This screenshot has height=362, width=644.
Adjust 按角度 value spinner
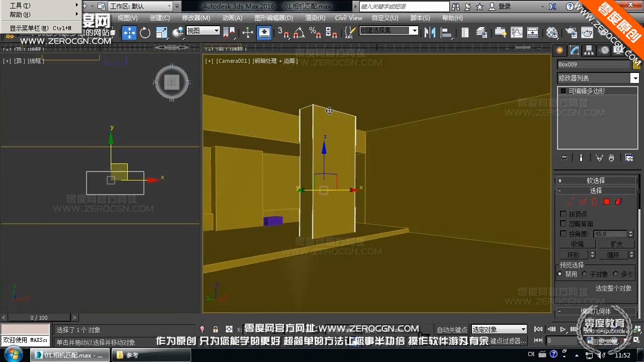tap(630, 234)
